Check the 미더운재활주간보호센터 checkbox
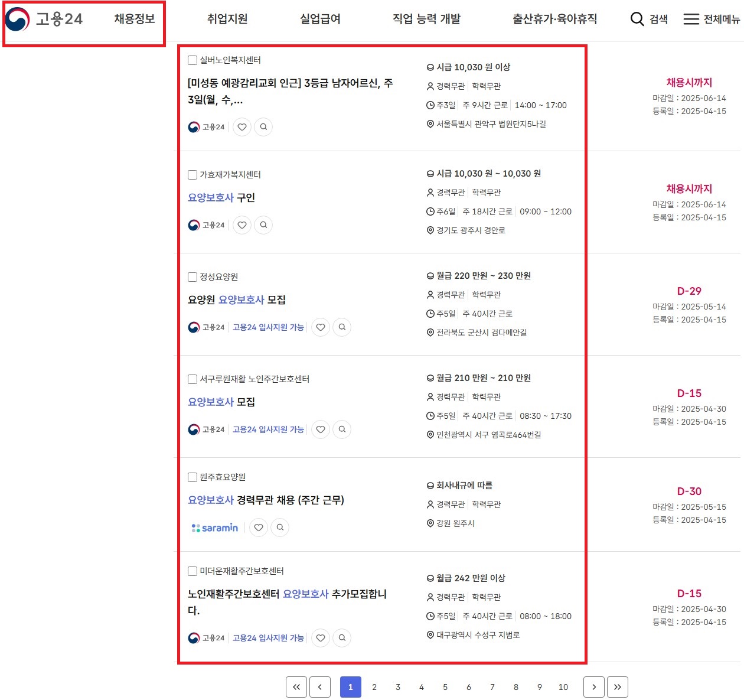Viewport: 744px width, 700px height. click(192, 571)
